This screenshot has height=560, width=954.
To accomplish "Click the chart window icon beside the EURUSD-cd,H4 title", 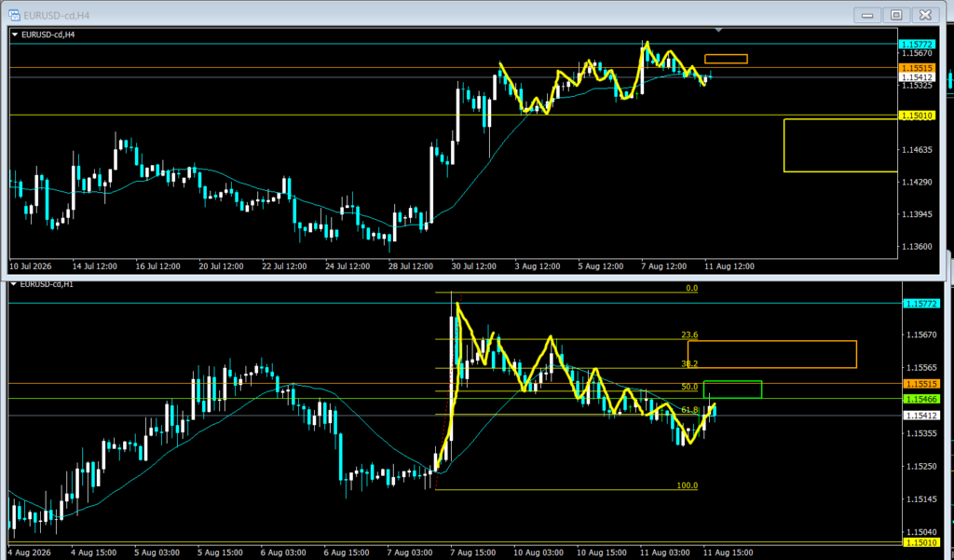I will [x=13, y=15].
